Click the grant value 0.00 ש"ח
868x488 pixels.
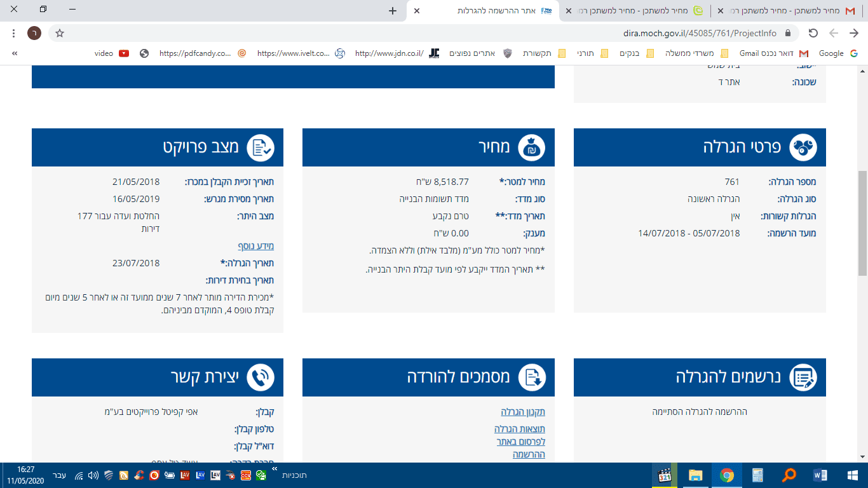[x=450, y=233]
